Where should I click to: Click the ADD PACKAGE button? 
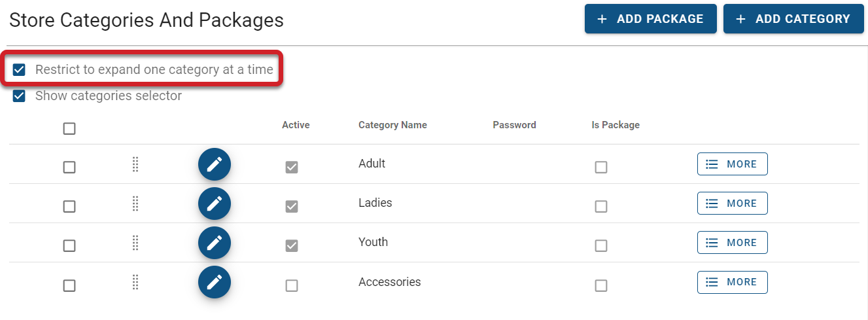650,19
